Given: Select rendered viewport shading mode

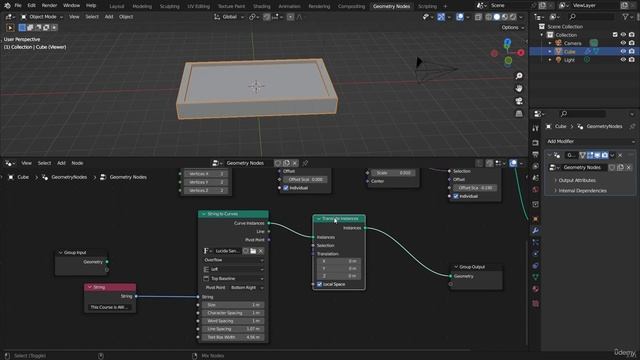Looking at the screenshot, I should coord(513,17).
